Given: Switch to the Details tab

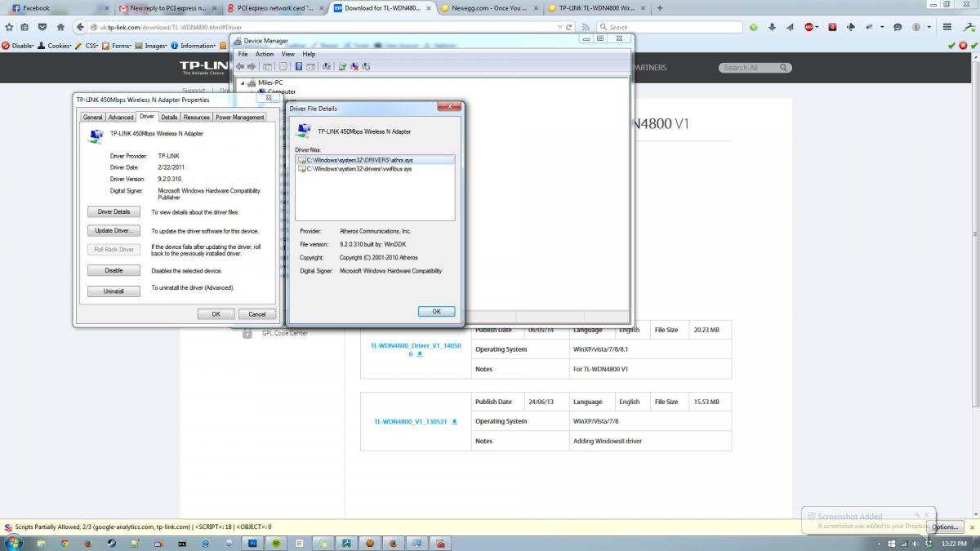Looking at the screenshot, I should (169, 118).
